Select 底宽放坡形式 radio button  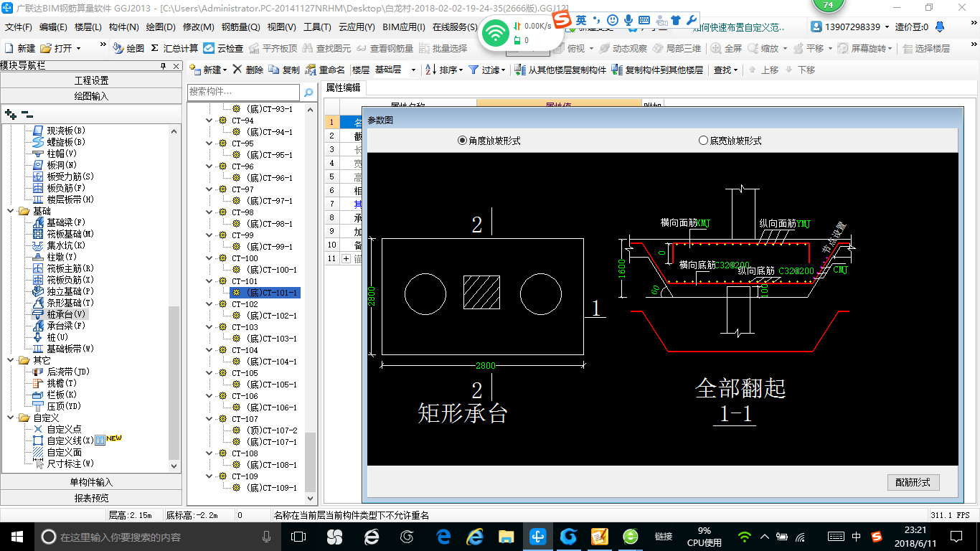pos(703,141)
